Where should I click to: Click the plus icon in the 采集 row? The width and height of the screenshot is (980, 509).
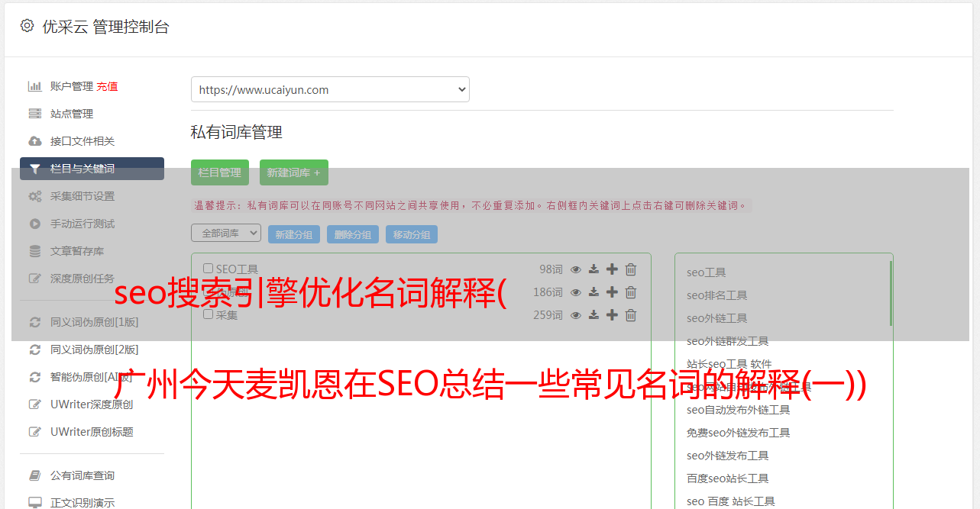click(612, 315)
